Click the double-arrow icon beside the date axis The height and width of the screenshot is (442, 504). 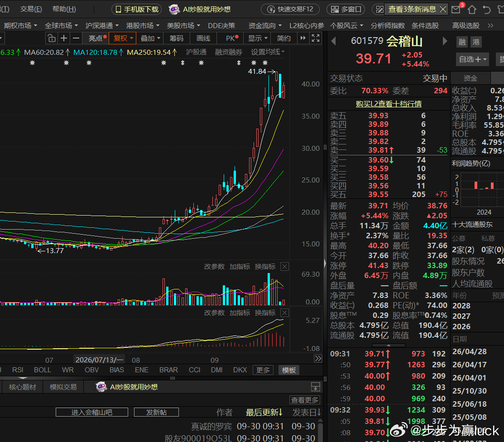[x=318, y=358]
